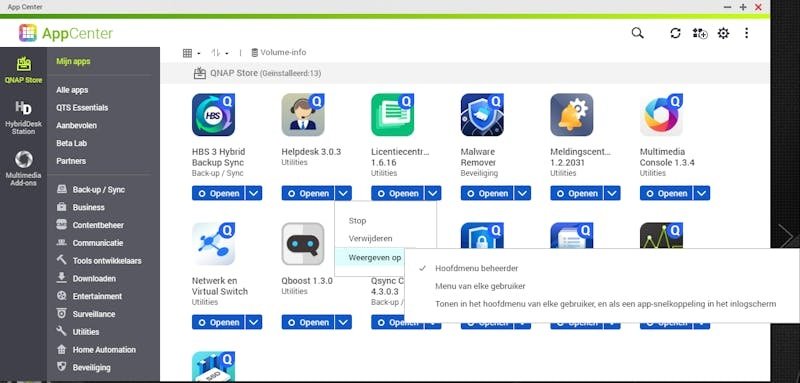The height and width of the screenshot is (383, 800).
Task: Select Communicatie category
Action: [89, 243]
